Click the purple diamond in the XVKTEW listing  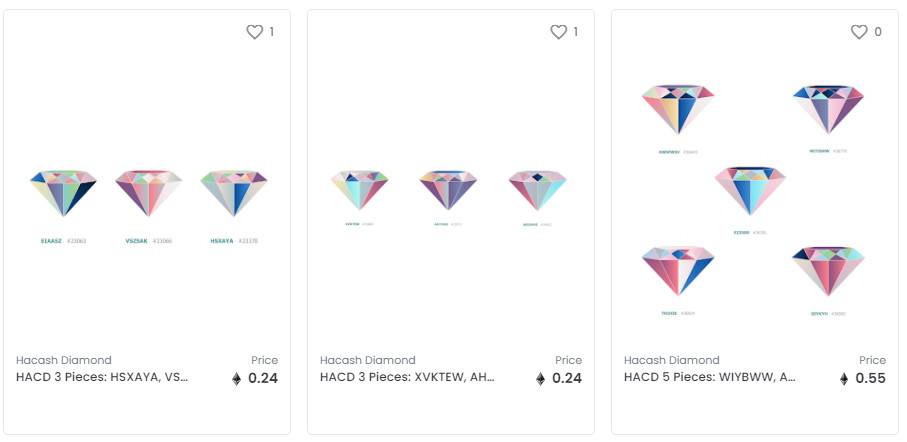click(x=448, y=189)
